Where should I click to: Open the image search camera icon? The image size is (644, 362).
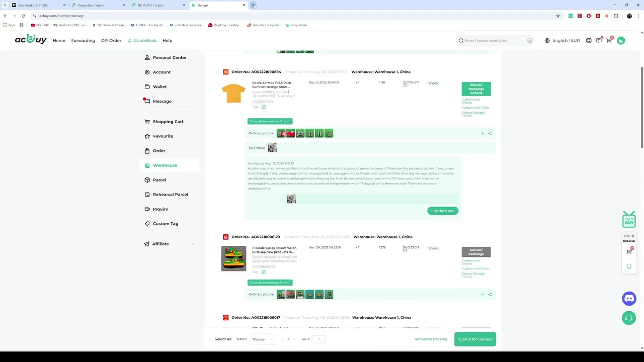click(x=530, y=41)
